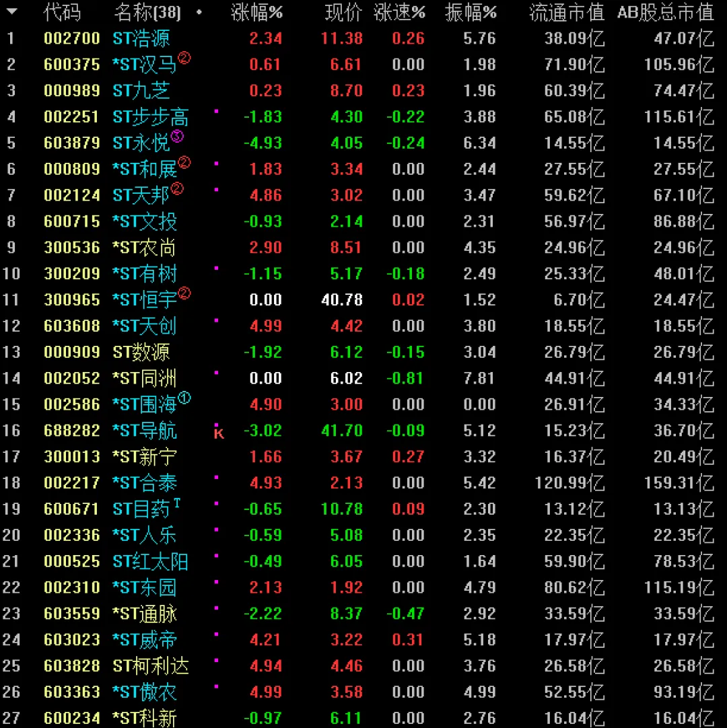The height and width of the screenshot is (728, 727).
Task: Select stock name ST天邦
Action: click(x=141, y=196)
